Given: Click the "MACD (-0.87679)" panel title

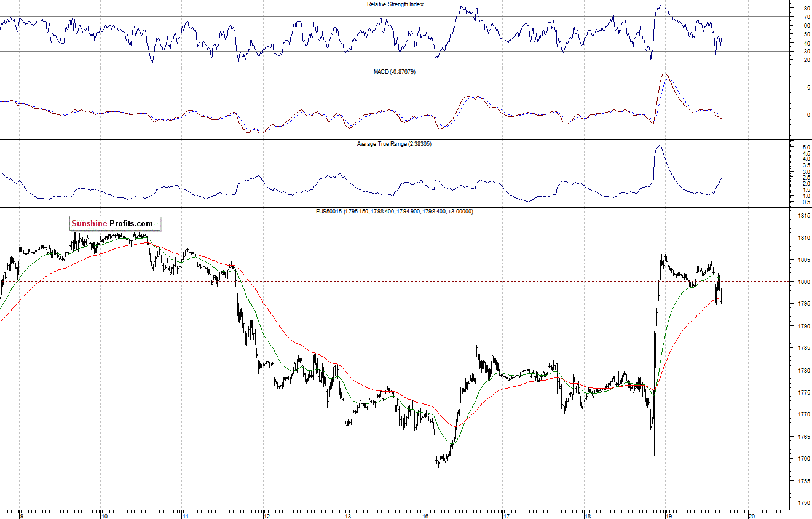Looking at the screenshot, I should point(394,72).
